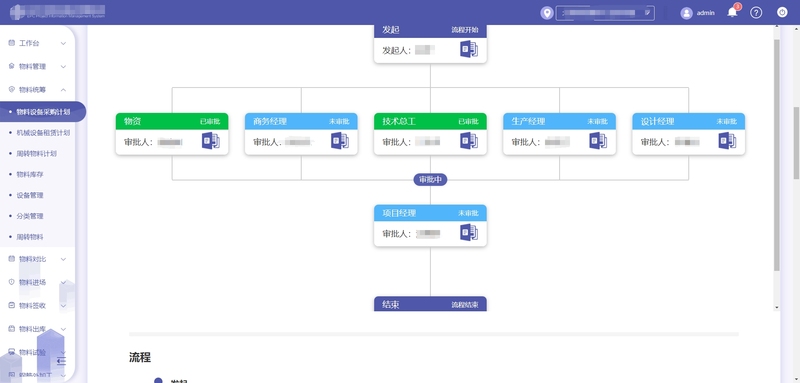This screenshot has height=383, width=800.
Task: Open the document icon in 物资 node
Action: (210, 141)
